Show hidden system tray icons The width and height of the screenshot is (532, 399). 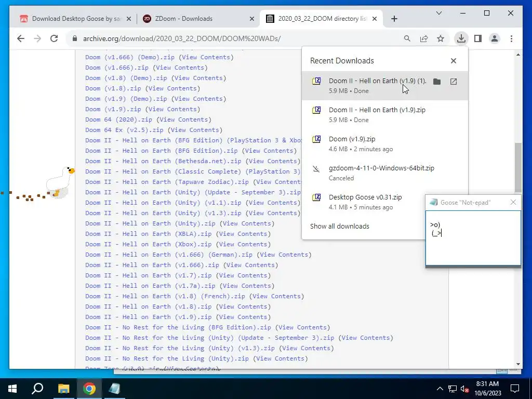tap(440, 389)
